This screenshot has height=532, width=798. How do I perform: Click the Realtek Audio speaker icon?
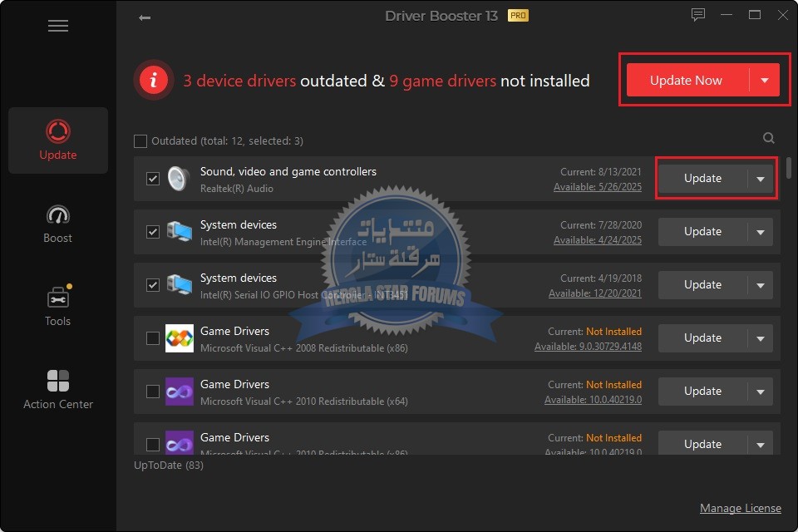pos(179,179)
